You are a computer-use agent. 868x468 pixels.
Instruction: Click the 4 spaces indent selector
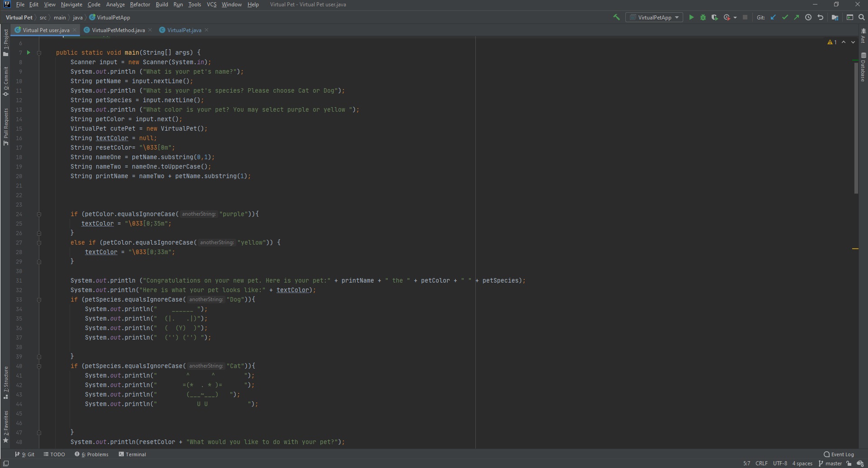pyautogui.click(x=802, y=463)
